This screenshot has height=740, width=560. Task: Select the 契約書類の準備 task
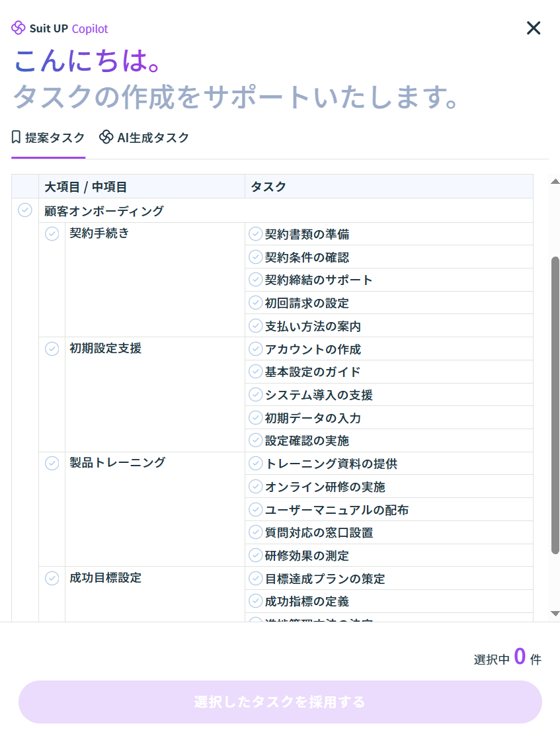click(x=256, y=233)
